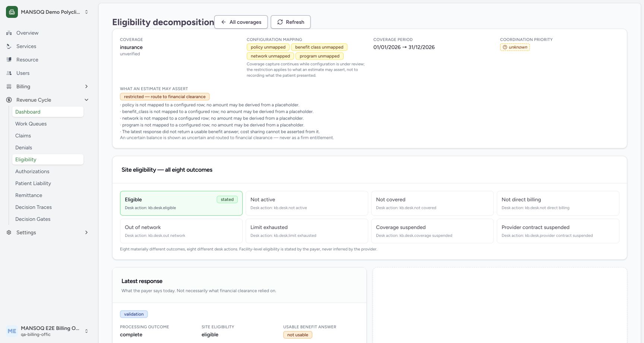Click the Overview sidebar icon

click(x=9, y=33)
